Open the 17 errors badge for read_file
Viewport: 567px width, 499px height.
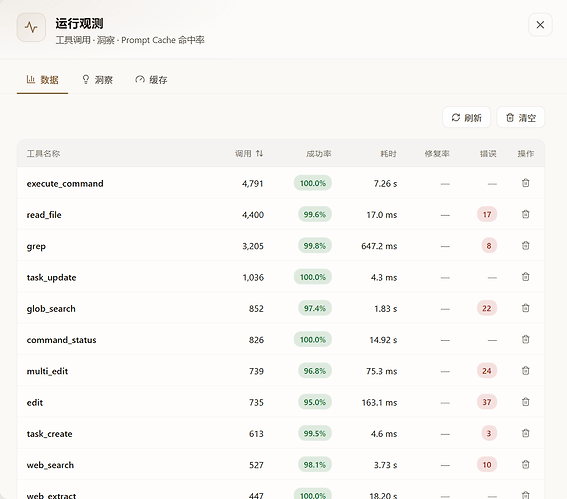tap(487, 214)
